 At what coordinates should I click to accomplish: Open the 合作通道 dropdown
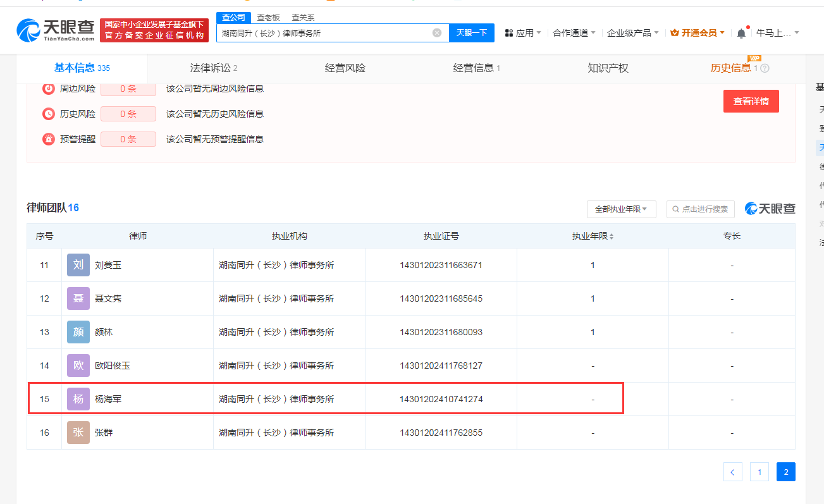click(x=574, y=33)
